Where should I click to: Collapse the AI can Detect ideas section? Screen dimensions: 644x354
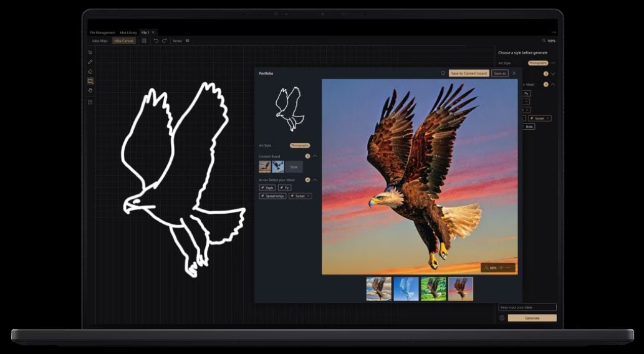point(315,179)
